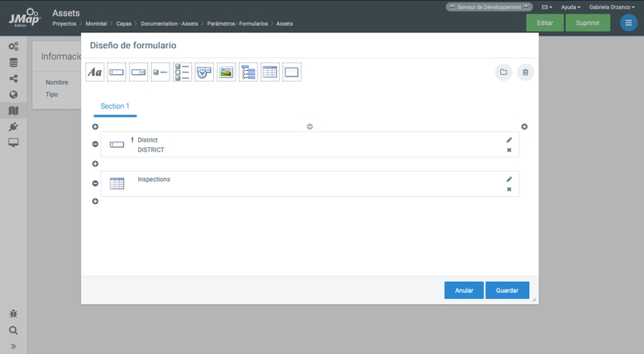Click the trash icon in form toolbar
The width and height of the screenshot is (644, 354).
(525, 72)
